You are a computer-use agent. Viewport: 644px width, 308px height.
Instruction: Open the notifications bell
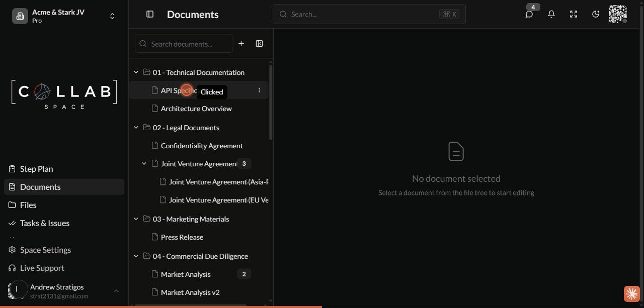pyautogui.click(x=551, y=14)
